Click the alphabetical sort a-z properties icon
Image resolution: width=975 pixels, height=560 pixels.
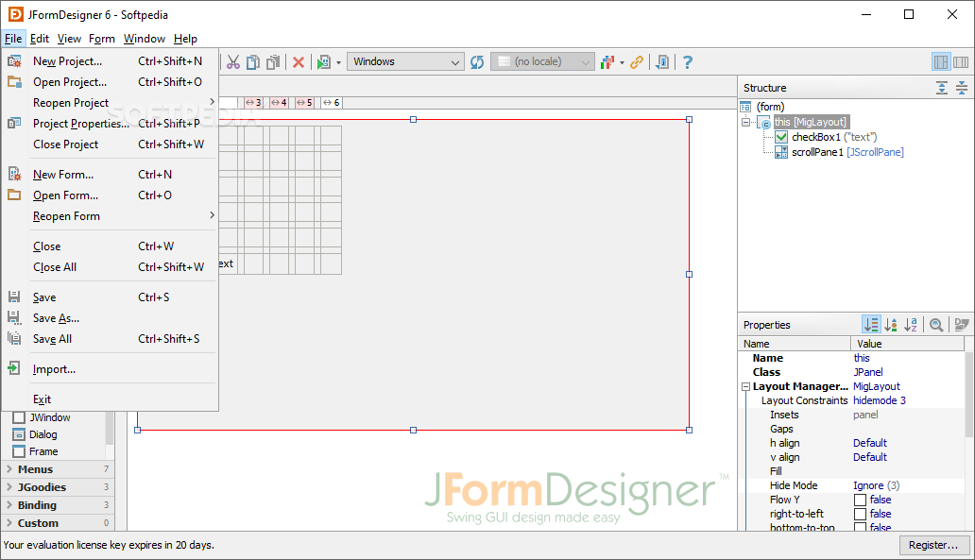coord(911,325)
